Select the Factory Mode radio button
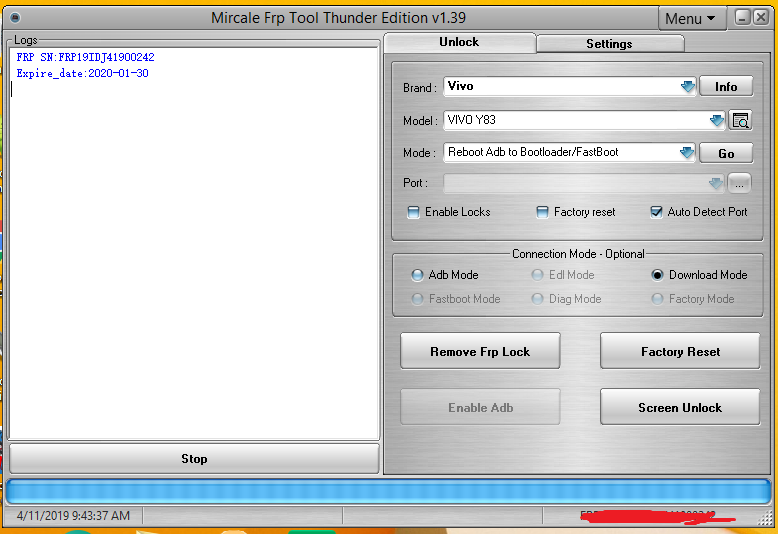 pyautogui.click(x=657, y=299)
